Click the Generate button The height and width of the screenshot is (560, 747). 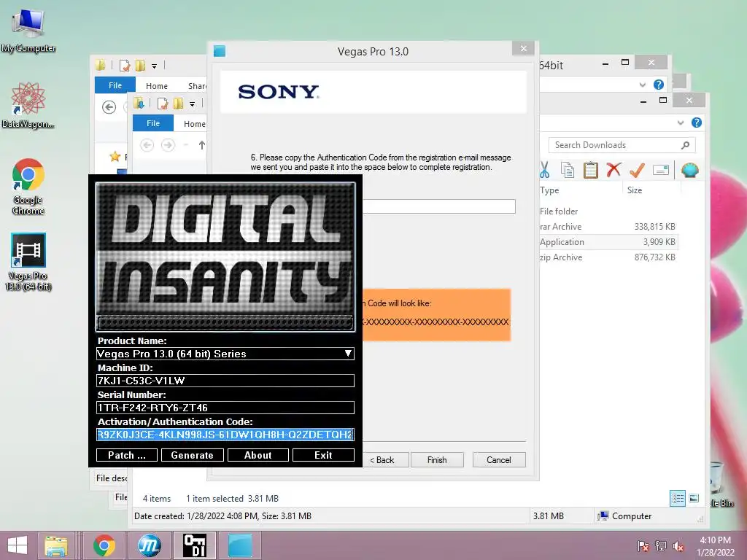pos(192,455)
